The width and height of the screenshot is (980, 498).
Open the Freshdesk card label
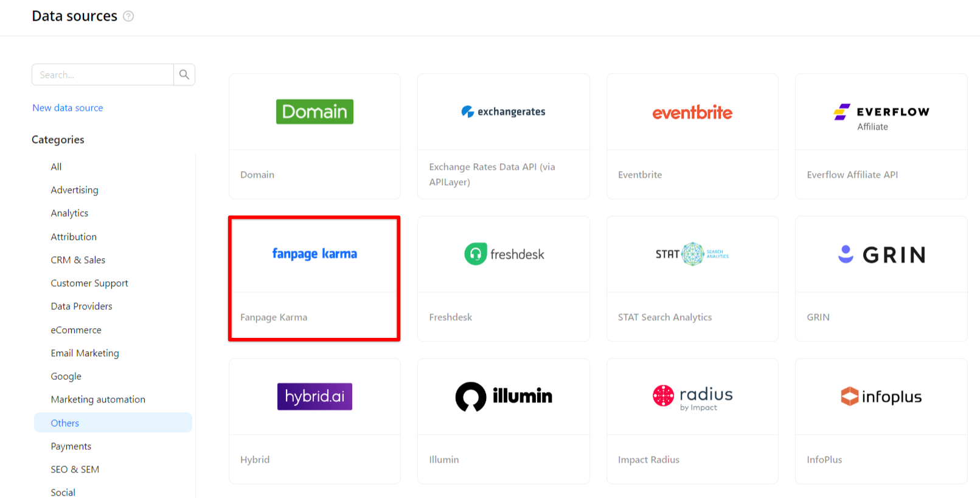point(451,317)
